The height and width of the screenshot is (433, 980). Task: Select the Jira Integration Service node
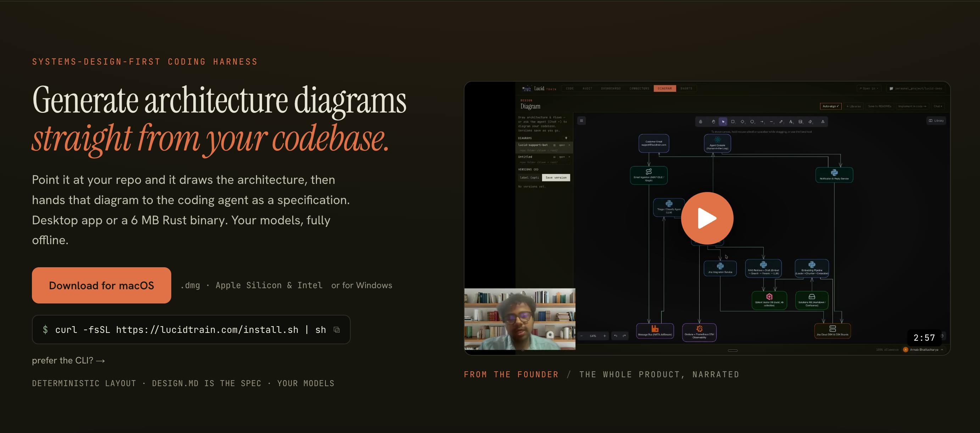(x=720, y=268)
